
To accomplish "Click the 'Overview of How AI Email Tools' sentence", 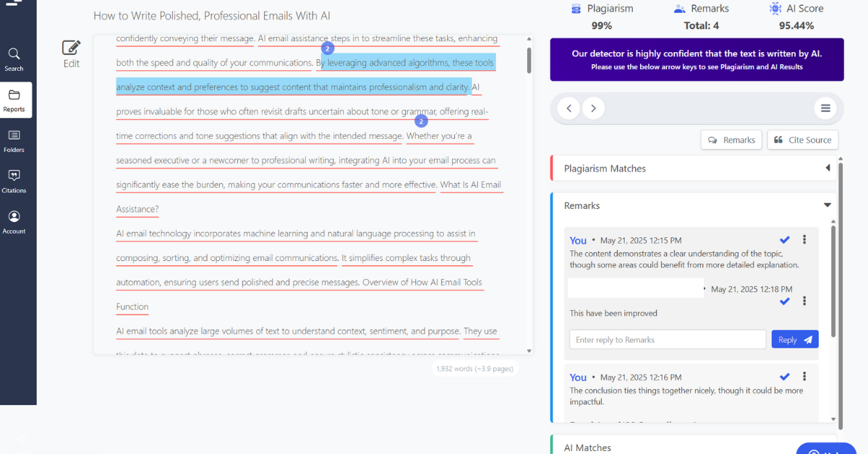I will tap(299, 294).
